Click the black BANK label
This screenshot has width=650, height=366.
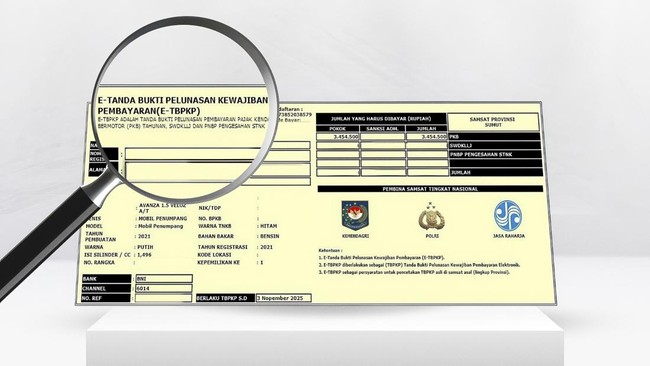[x=106, y=279]
